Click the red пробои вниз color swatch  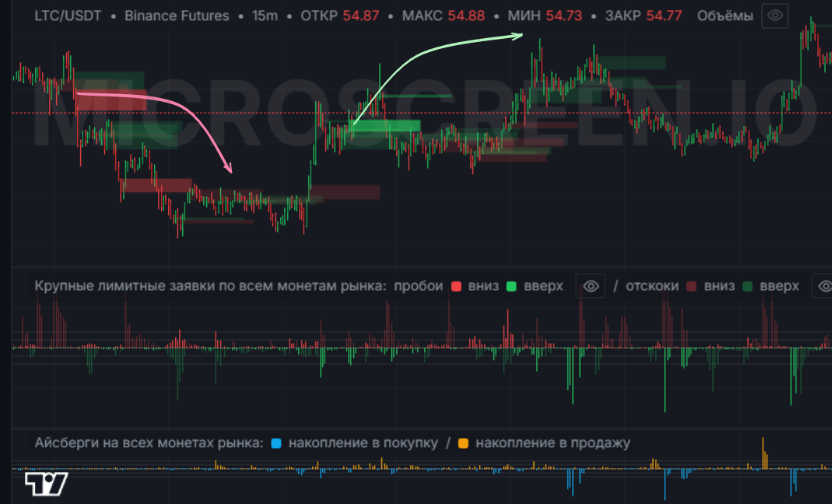click(456, 286)
